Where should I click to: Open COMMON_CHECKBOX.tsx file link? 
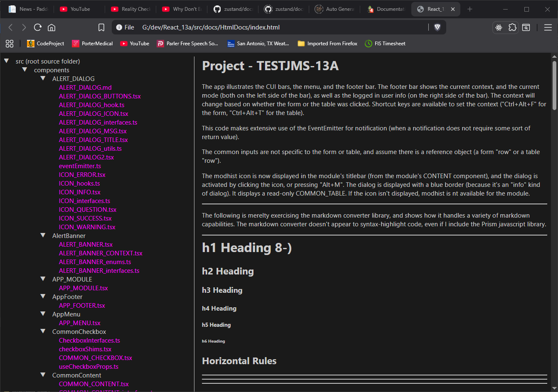96,358
